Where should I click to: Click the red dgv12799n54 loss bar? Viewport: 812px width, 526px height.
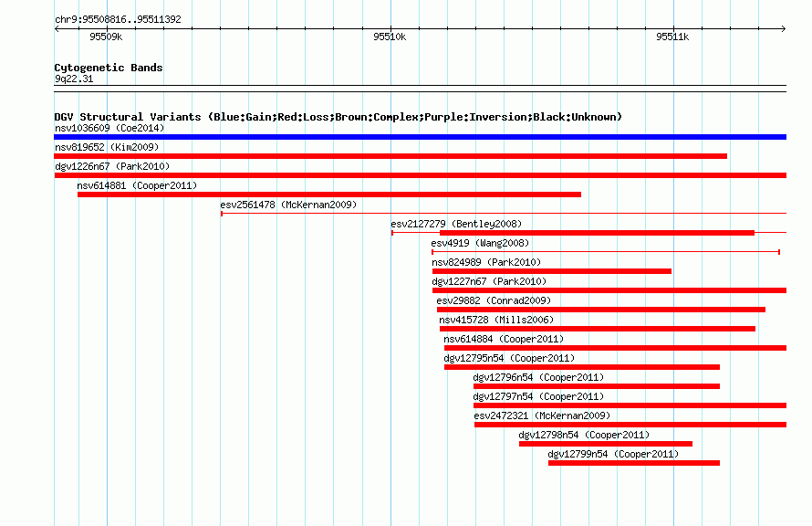coord(634,463)
